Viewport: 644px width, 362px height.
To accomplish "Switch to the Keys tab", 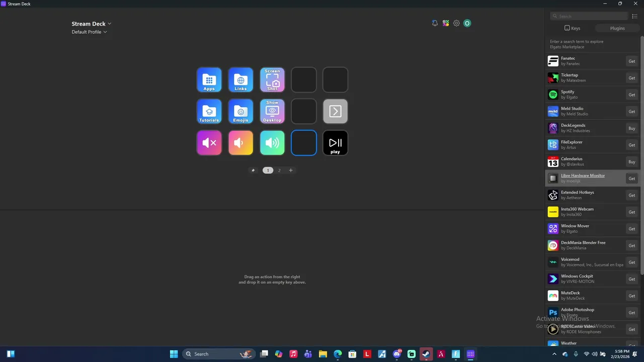I will (572, 28).
